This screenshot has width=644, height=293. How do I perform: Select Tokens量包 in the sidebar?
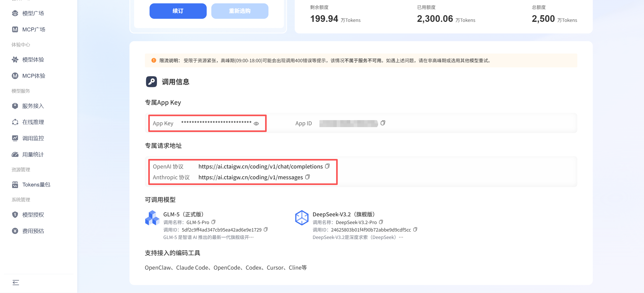(x=36, y=184)
